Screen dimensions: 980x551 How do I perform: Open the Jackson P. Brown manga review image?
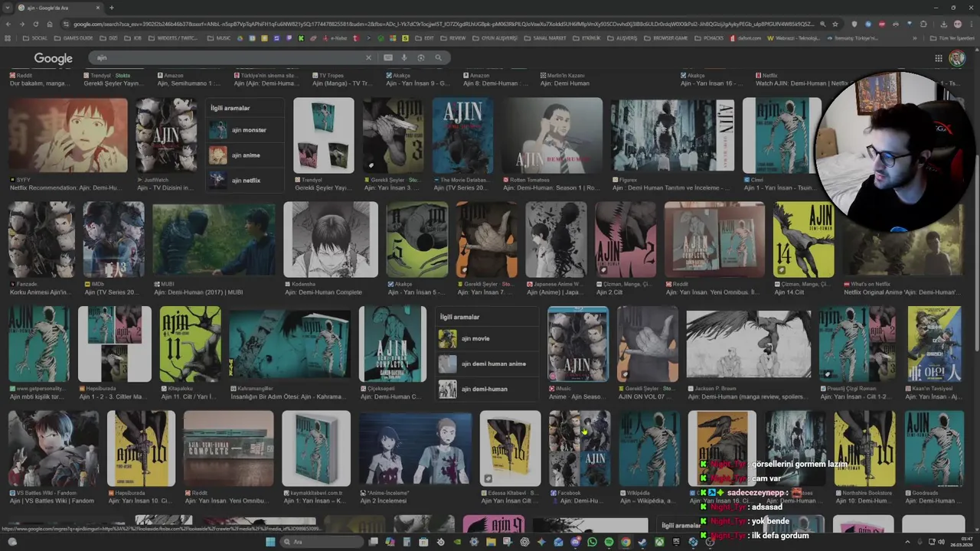coord(749,344)
